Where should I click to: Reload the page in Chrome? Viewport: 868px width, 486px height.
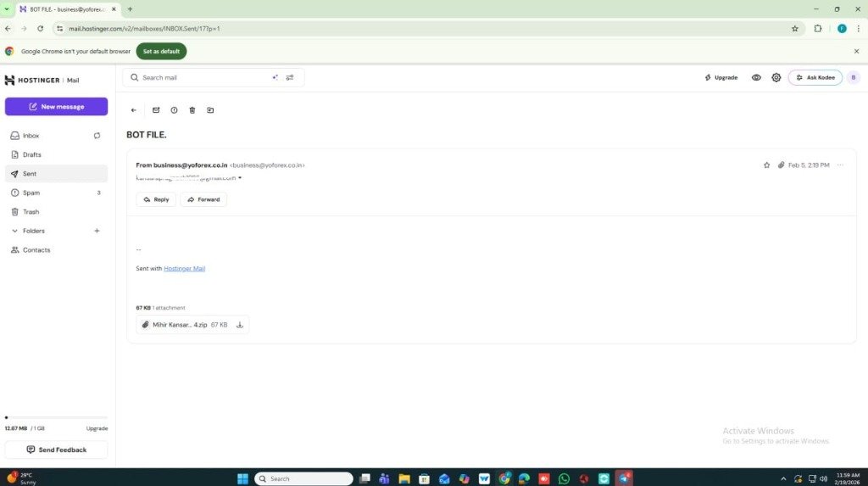pos(40,28)
